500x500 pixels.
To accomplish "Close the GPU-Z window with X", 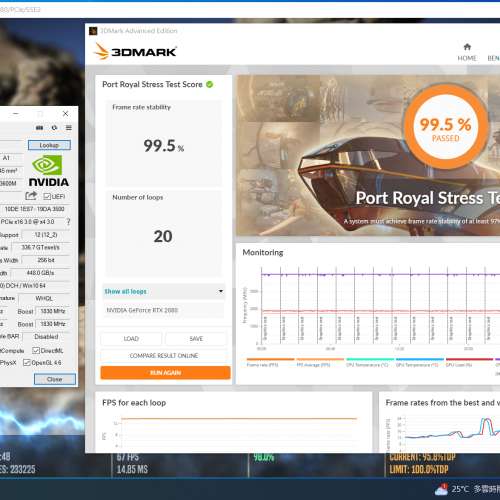I will (65, 114).
